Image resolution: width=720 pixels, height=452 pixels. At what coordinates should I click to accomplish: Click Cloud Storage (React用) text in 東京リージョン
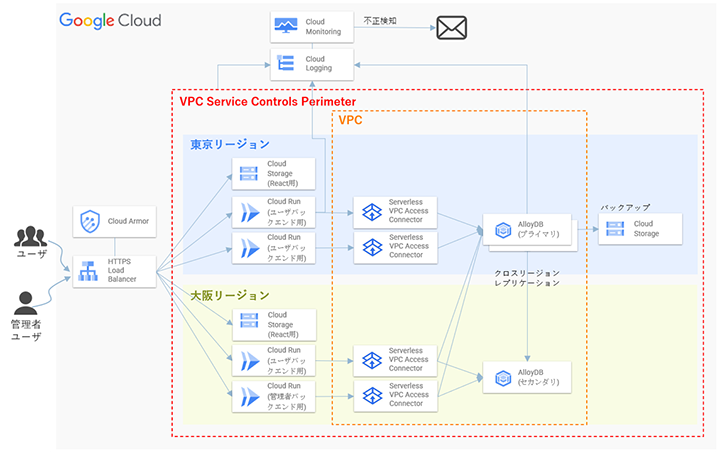pos(282,174)
